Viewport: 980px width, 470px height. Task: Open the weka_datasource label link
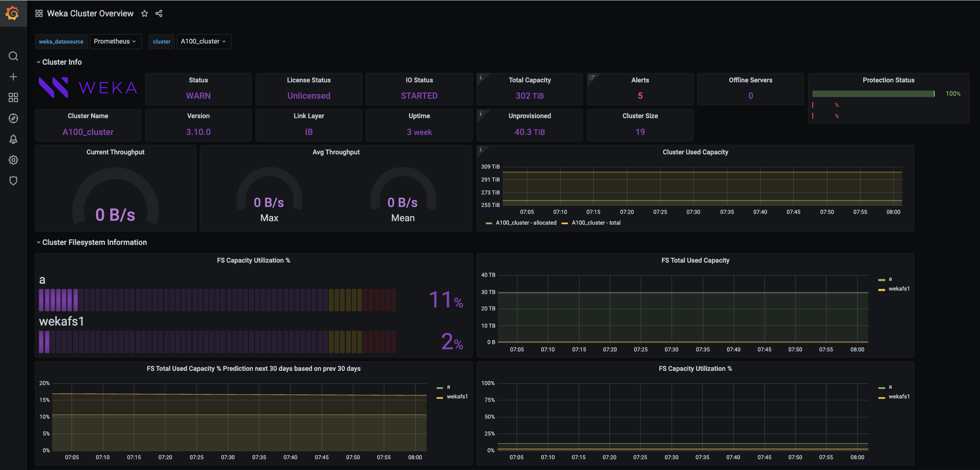[x=61, y=41]
